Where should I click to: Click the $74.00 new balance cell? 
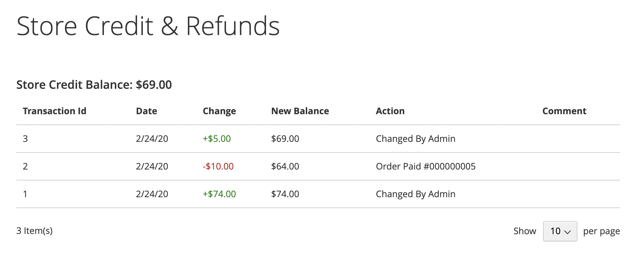click(x=285, y=194)
